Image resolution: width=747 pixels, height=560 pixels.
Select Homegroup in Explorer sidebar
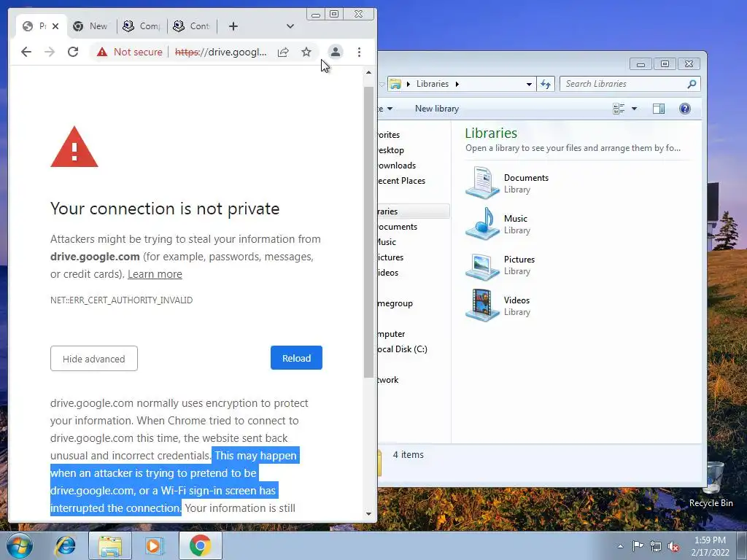point(395,303)
